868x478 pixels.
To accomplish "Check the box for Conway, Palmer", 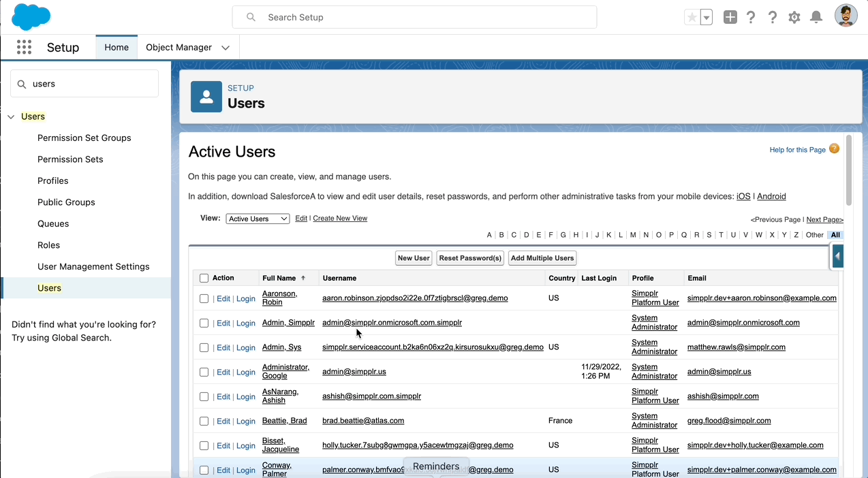I will pos(204,471).
